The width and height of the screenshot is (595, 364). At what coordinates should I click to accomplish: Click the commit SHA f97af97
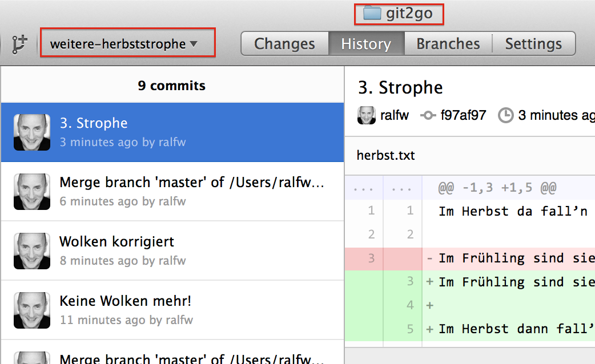[463, 115]
